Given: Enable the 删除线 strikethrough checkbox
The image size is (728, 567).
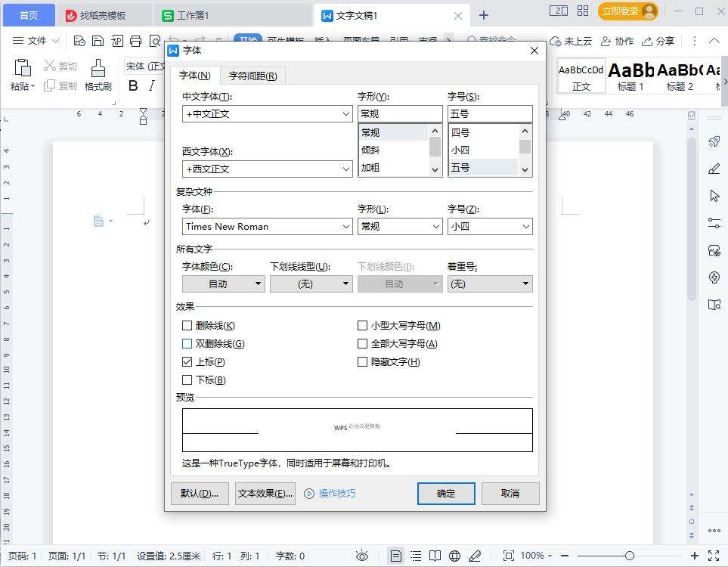Looking at the screenshot, I should [x=187, y=326].
